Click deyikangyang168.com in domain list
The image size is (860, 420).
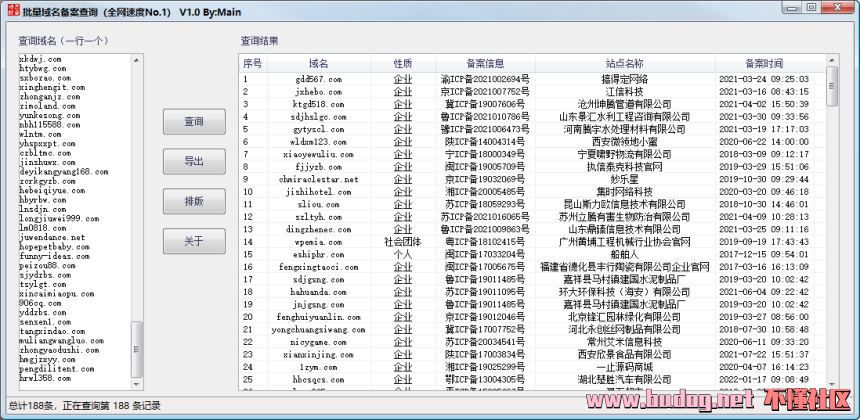click(x=64, y=172)
